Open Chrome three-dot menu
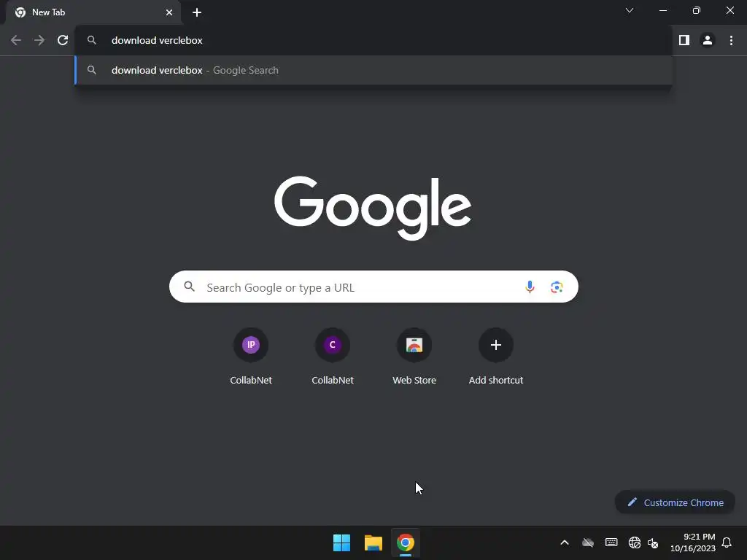Image resolution: width=747 pixels, height=560 pixels. (731, 41)
